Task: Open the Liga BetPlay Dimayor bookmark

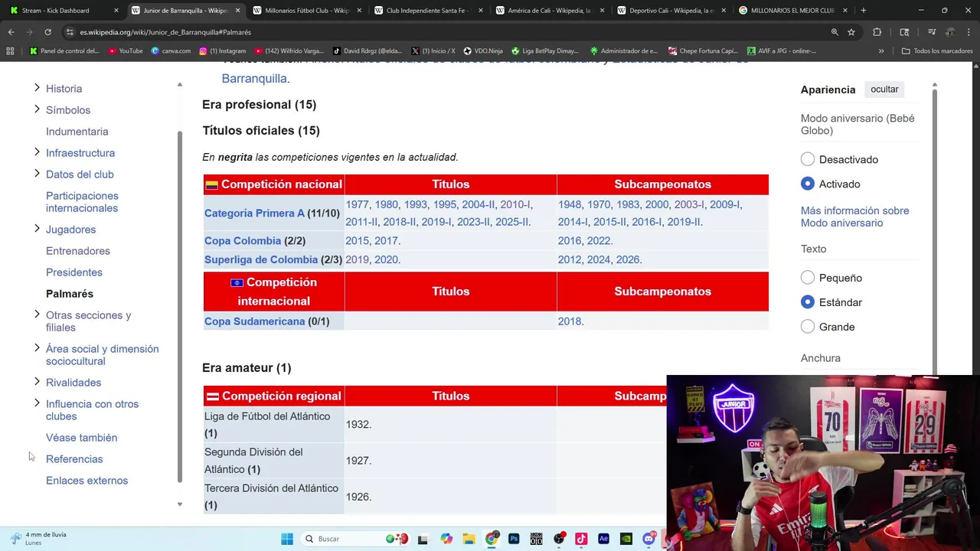Action: click(545, 51)
